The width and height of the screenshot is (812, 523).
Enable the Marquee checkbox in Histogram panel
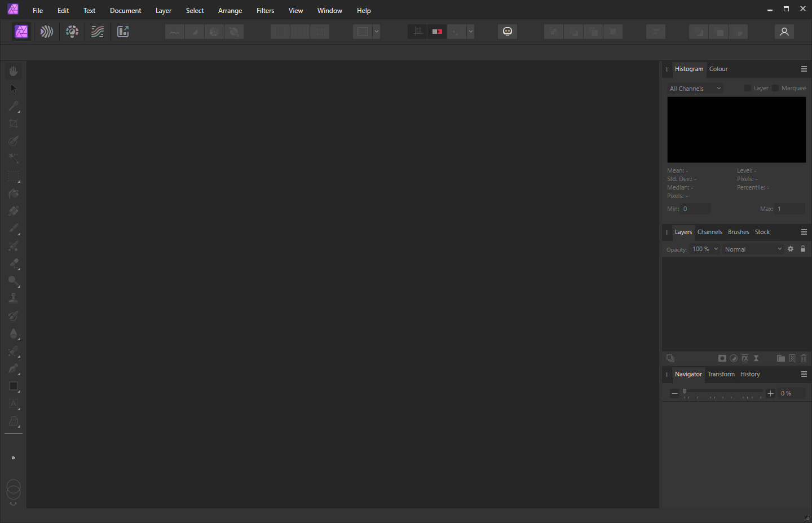[x=775, y=88]
